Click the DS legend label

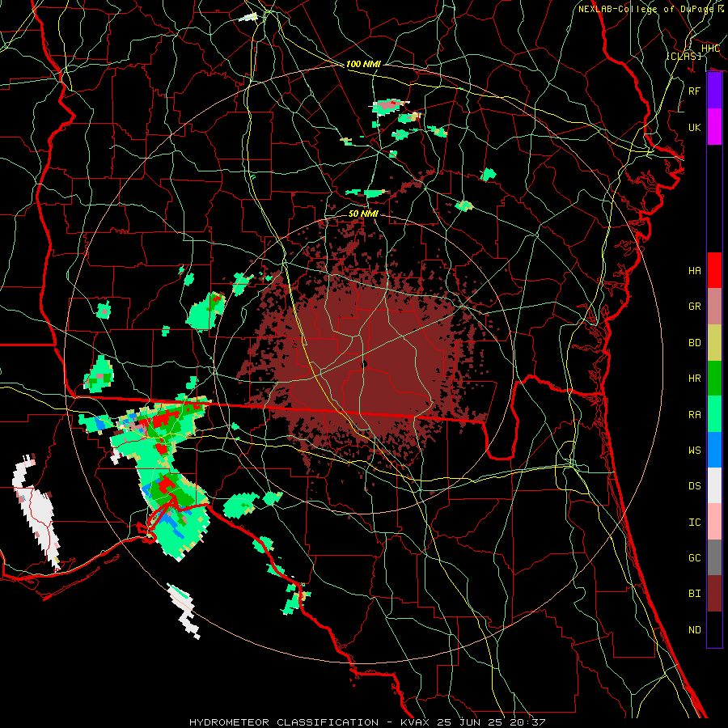click(695, 486)
